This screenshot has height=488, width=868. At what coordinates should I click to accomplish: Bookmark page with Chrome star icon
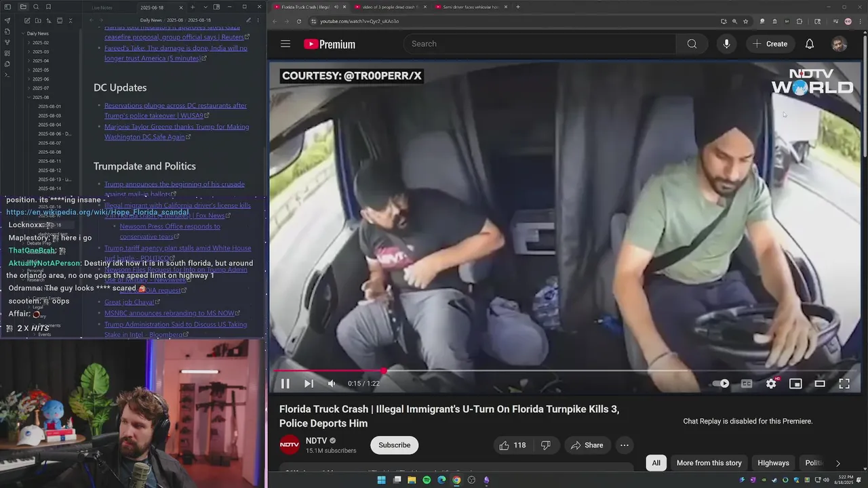745,21
